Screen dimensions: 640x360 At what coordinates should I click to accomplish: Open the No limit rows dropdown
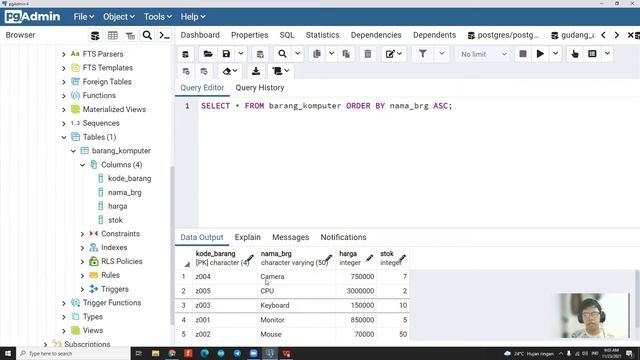(x=483, y=54)
